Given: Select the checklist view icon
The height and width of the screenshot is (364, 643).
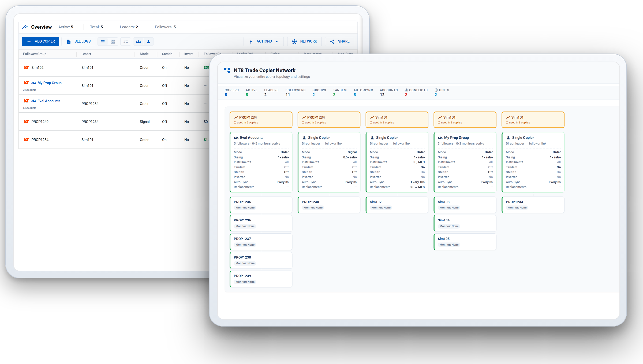Looking at the screenshot, I should [x=126, y=42].
